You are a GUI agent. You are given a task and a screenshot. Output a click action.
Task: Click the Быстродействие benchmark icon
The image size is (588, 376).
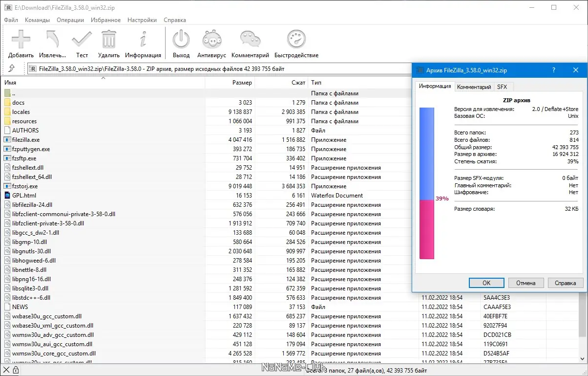point(296,40)
